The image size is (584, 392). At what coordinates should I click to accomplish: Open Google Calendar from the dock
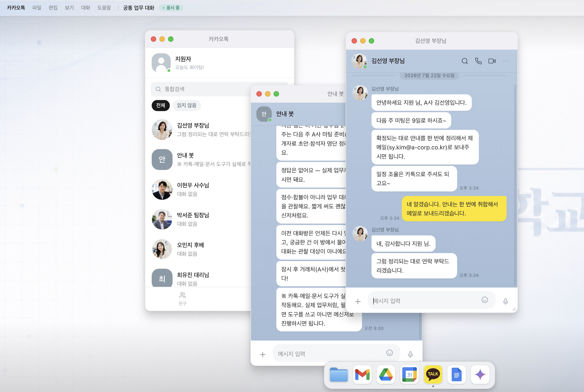(x=409, y=374)
